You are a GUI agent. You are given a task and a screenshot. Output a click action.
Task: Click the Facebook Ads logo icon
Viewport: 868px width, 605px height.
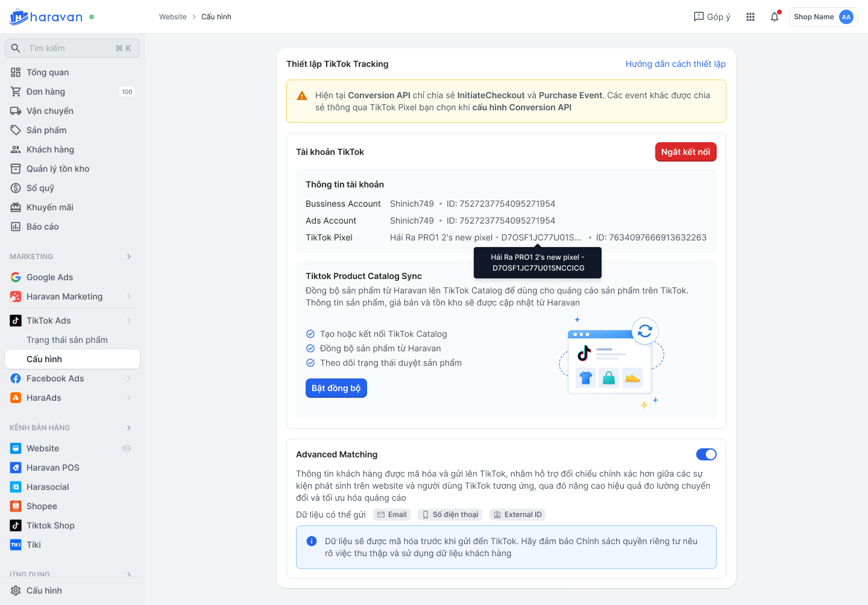tap(16, 378)
